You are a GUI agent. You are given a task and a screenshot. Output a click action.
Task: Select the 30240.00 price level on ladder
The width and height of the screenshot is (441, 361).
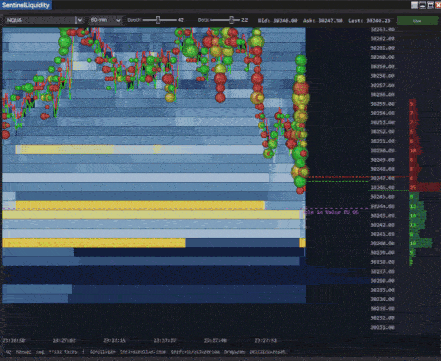383,243
